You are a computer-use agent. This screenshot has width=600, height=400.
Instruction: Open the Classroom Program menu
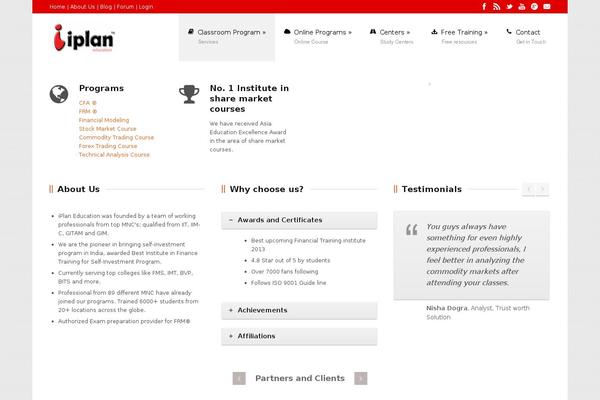pyautogui.click(x=227, y=37)
